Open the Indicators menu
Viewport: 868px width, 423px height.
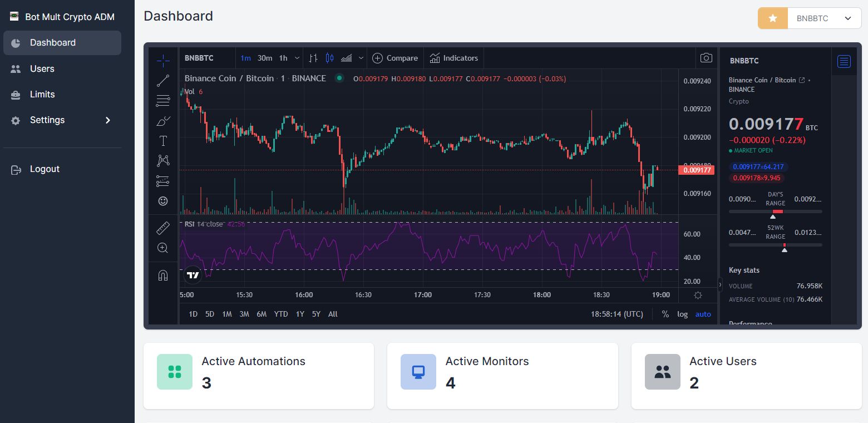(x=454, y=58)
